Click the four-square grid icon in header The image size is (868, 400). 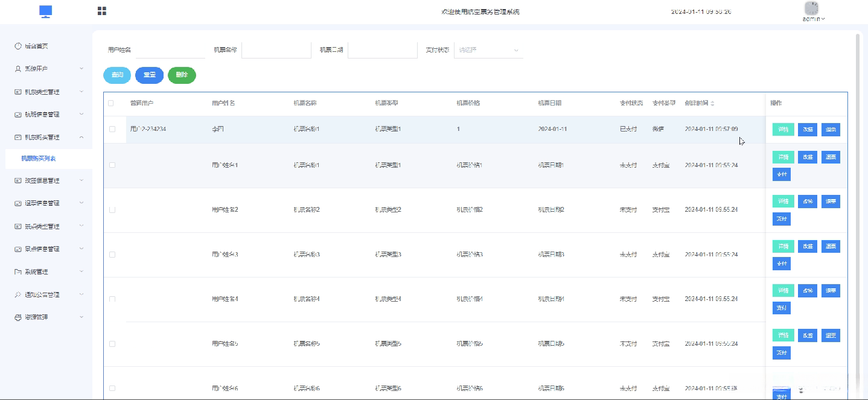(x=102, y=11)
